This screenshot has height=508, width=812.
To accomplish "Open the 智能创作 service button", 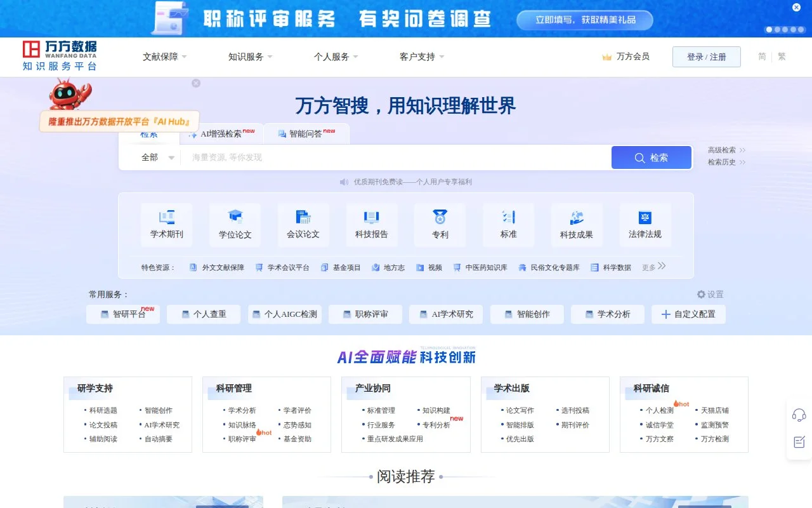I will pyautogui.click(x=527, y=314).
